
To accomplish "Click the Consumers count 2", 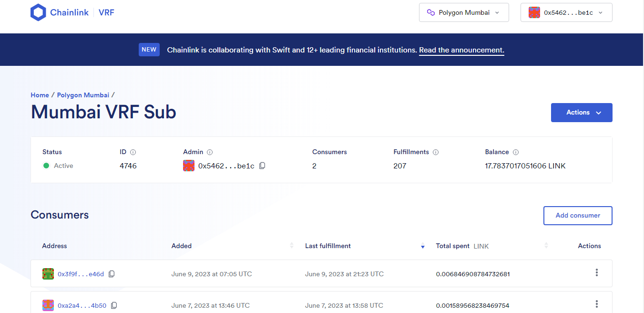I will coord(314,166).
